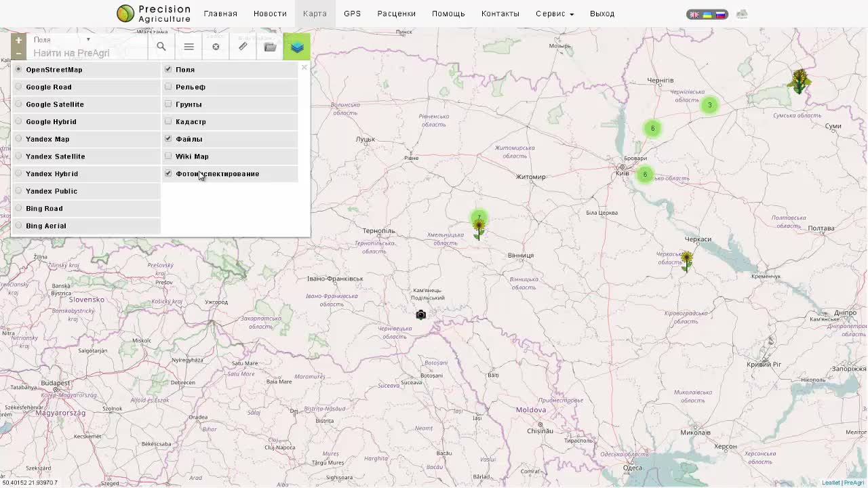
Task: Open green cluster 6 near Чернігів
Action: [652, 129]
